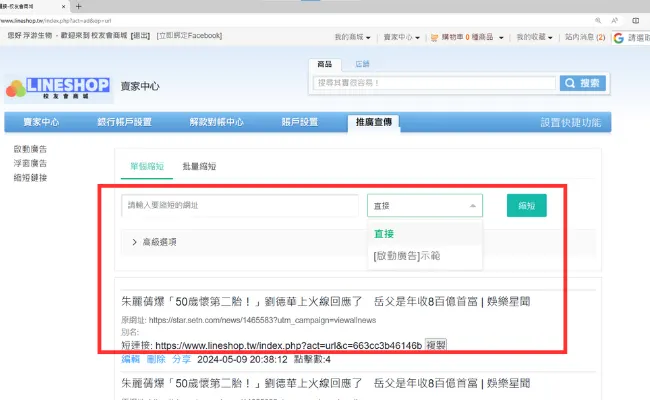Click 點擊數:4 text
Image resolution: width=650 pixels, height=400 pixels.
point(312,359)
